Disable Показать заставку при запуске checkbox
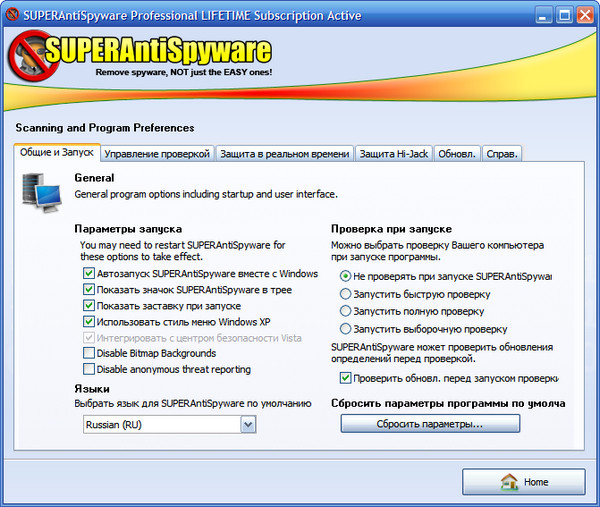The image size is (600, 507). pos(89,306)
